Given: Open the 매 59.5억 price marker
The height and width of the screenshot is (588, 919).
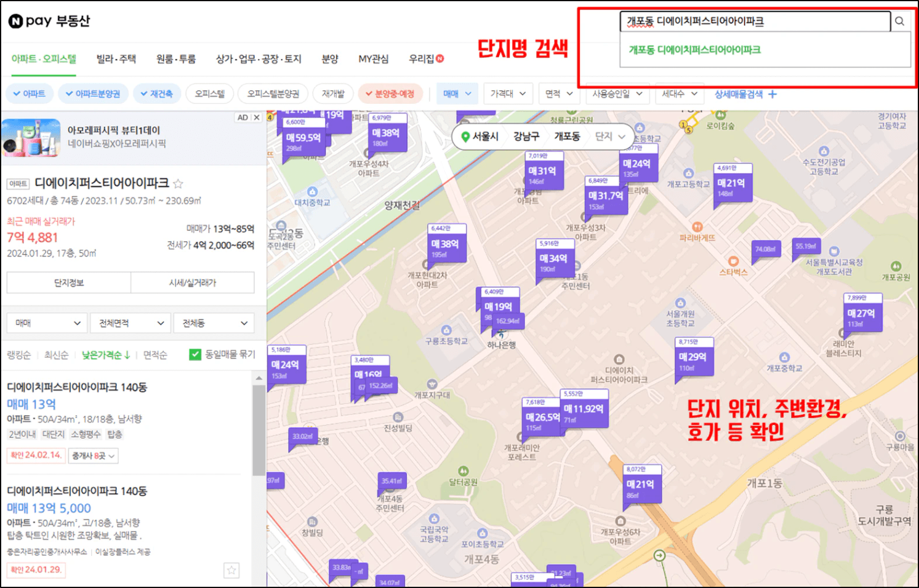Looking at the screenshot, I should tap(303, 138).
